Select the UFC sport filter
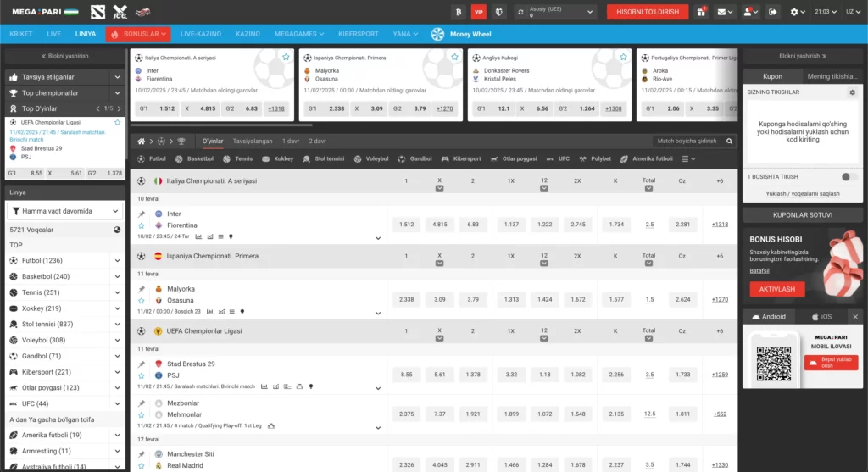 (558, 158)
